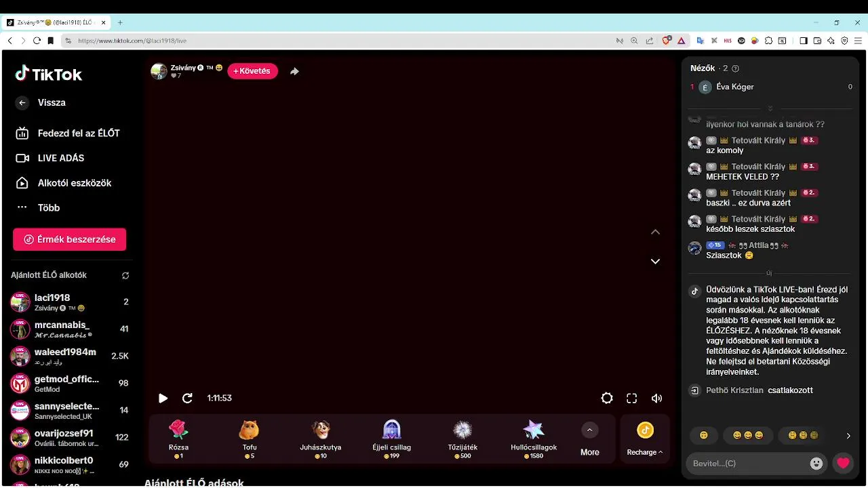Screen dimensions: 868x488
Task: Reload the browser page
Action: coord(37,41)
